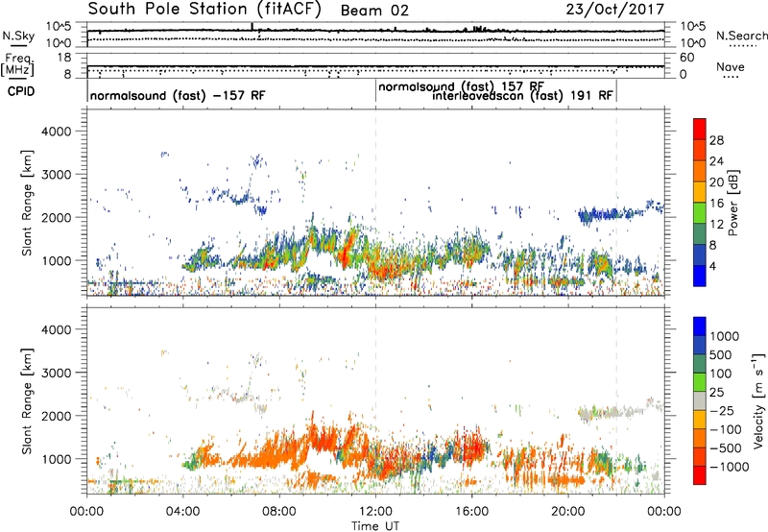Pick the 20–24 dB orange Power swatch
The height and width of the screenshot is (532, 768).
700,171
